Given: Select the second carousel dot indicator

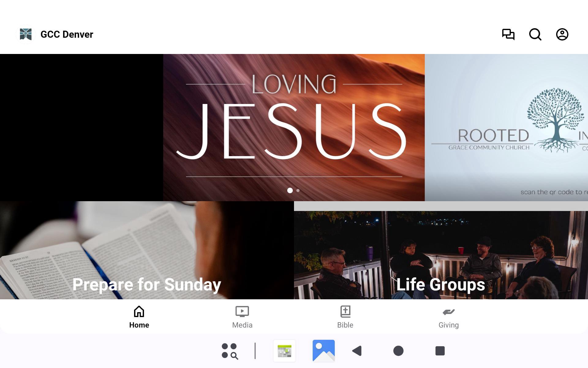Looking at the screenshot, I should tap(298, 190).
